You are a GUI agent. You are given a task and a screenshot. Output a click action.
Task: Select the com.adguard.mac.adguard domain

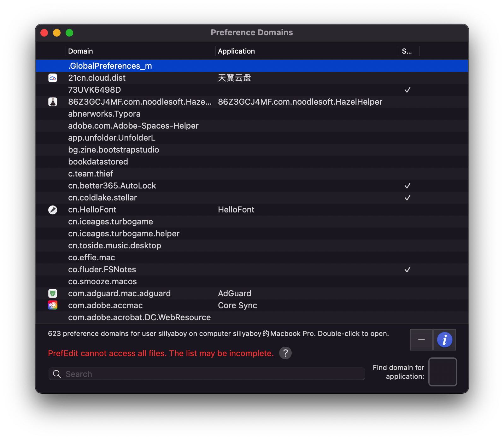coord(119,293)
